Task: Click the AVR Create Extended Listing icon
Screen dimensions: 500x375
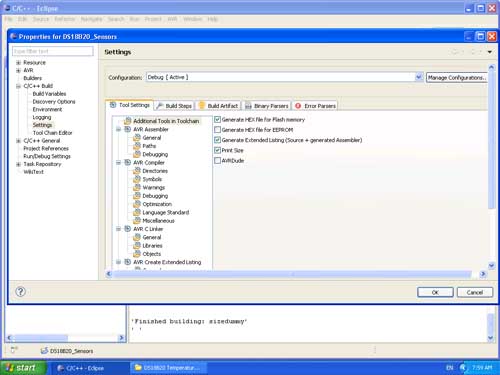Action: pyautogui.click(x=127, y=262)
